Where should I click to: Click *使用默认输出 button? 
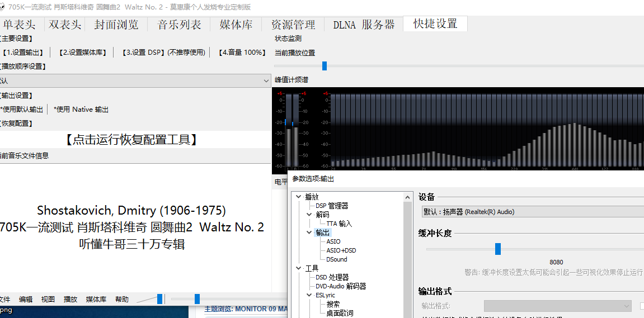(22, 110)
